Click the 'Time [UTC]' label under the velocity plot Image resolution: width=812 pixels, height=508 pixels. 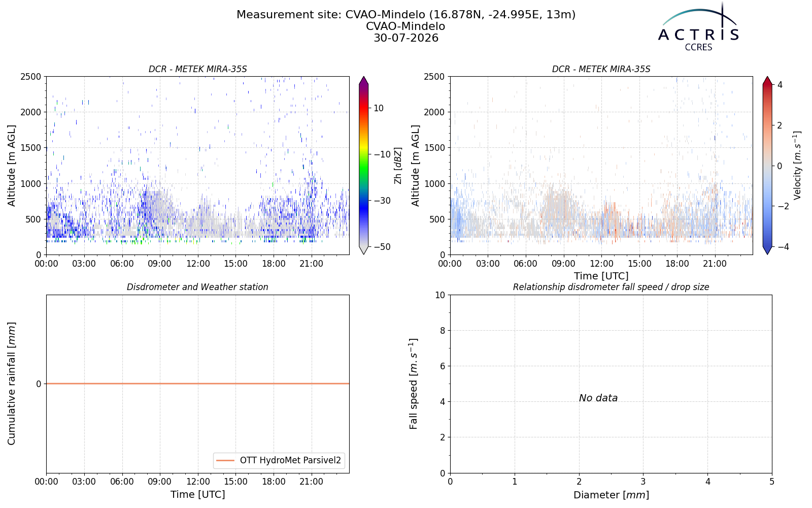pyautogui.click(x=601, y=276)
